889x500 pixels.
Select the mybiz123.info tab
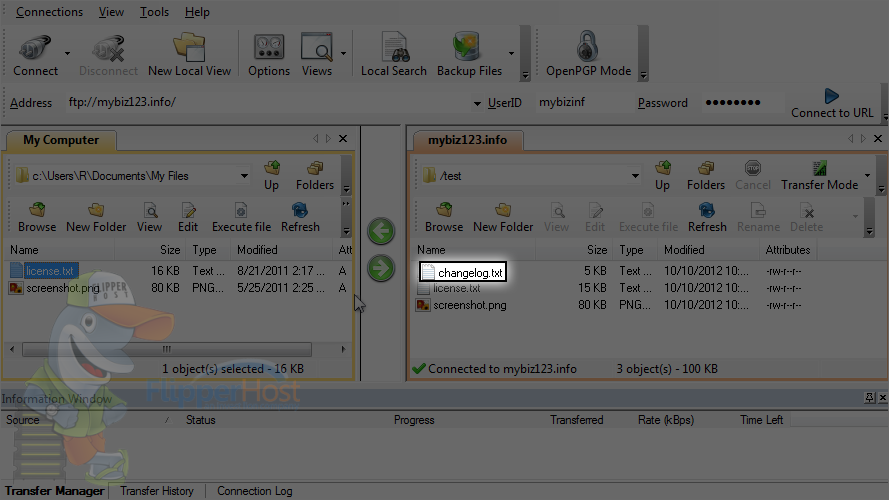tap(467, 140)
